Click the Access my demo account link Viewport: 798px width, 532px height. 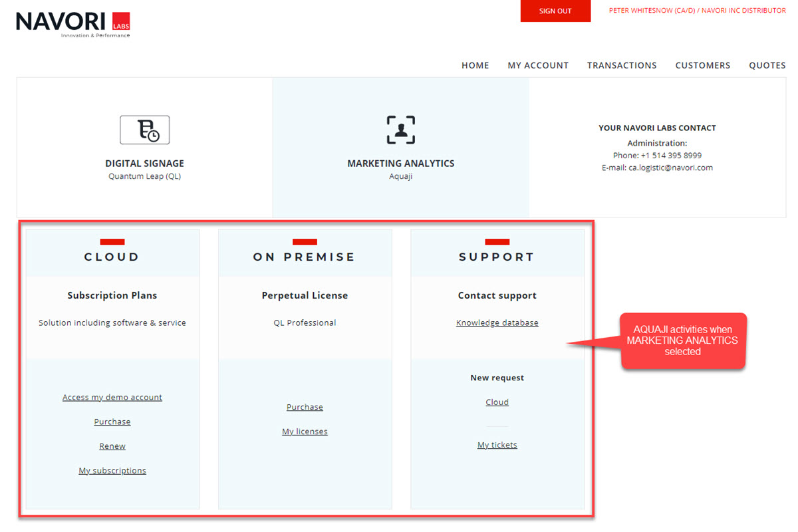[112, 397]
